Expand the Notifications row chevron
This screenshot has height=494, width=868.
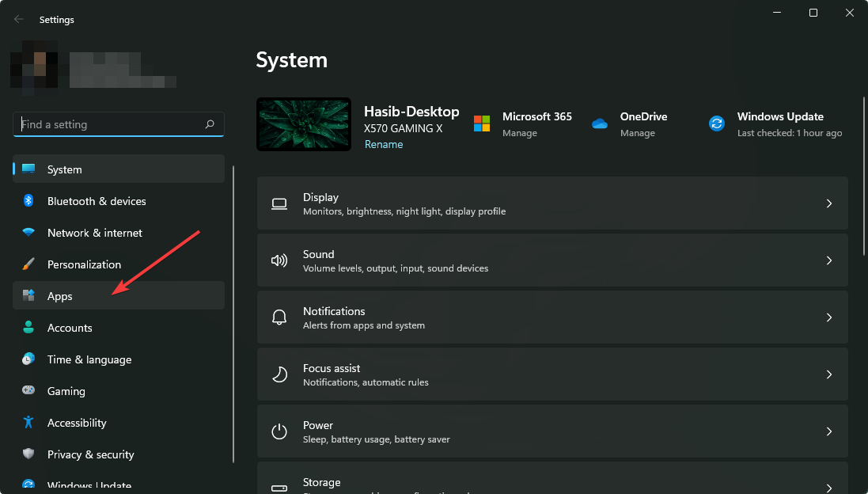pyautogui.click(x=828, y=317)
